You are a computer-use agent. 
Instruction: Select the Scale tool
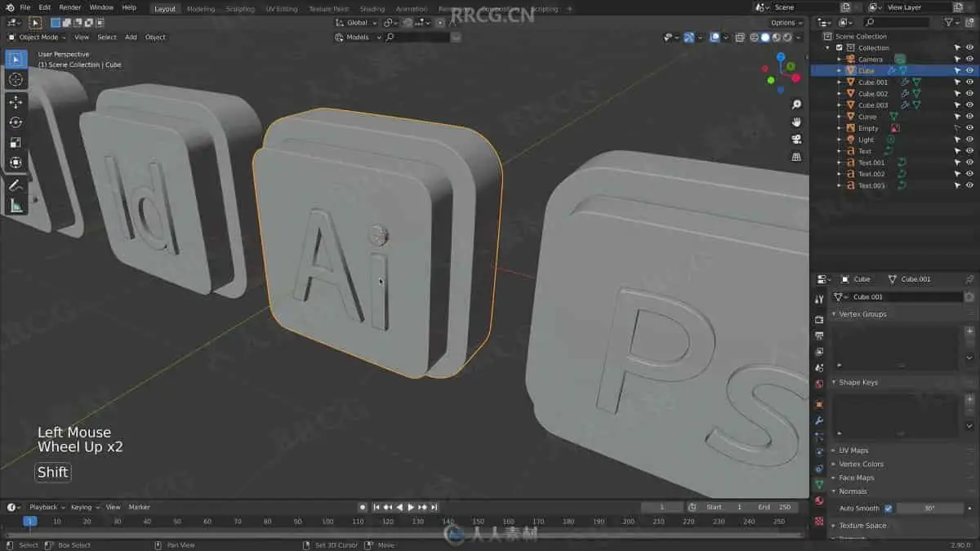(16, 143)
